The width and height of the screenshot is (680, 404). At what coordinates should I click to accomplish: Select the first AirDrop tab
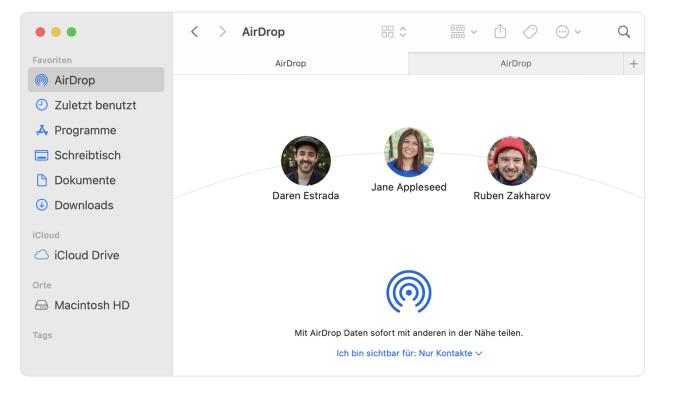(291, 63)
